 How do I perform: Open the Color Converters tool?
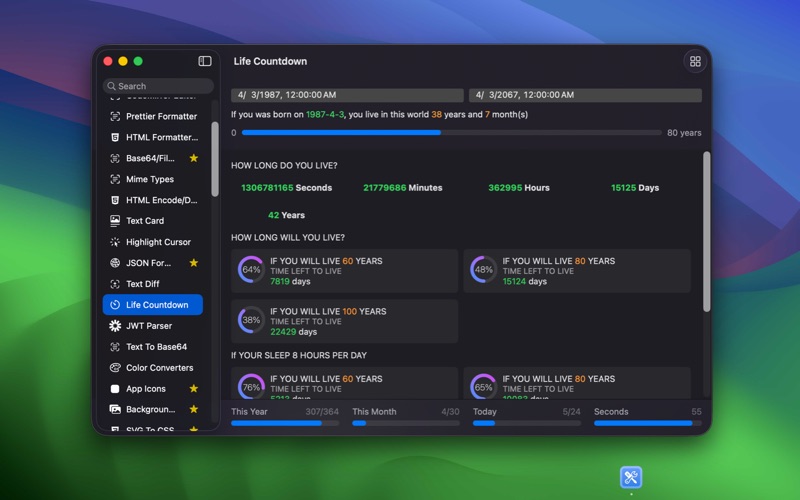point(158,368)
